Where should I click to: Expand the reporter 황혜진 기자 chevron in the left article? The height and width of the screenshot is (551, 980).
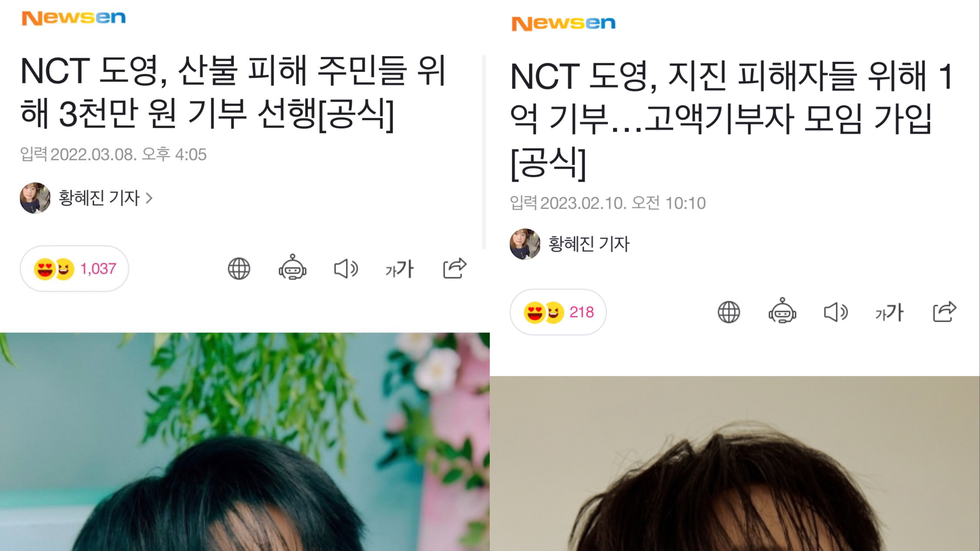pos(150,198)
